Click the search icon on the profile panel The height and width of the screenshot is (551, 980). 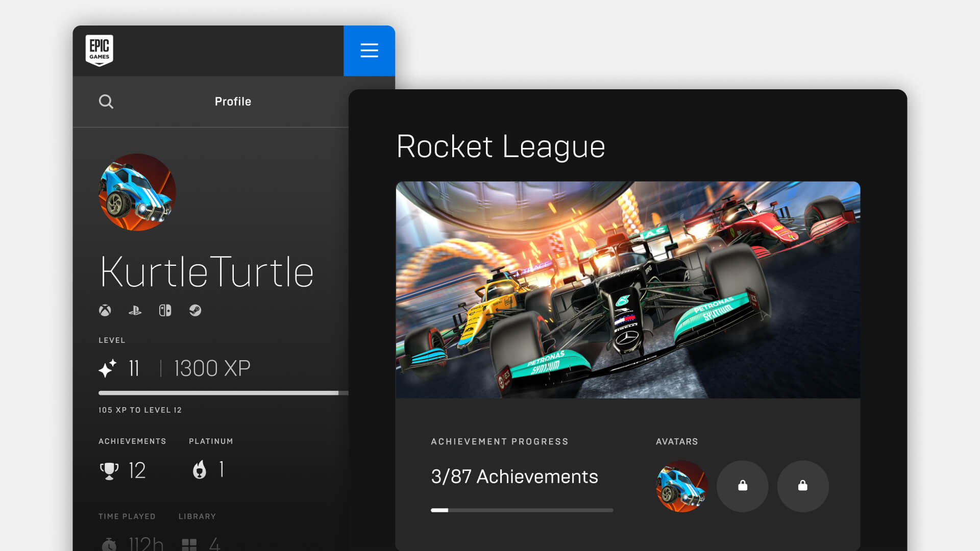[106, 101]
